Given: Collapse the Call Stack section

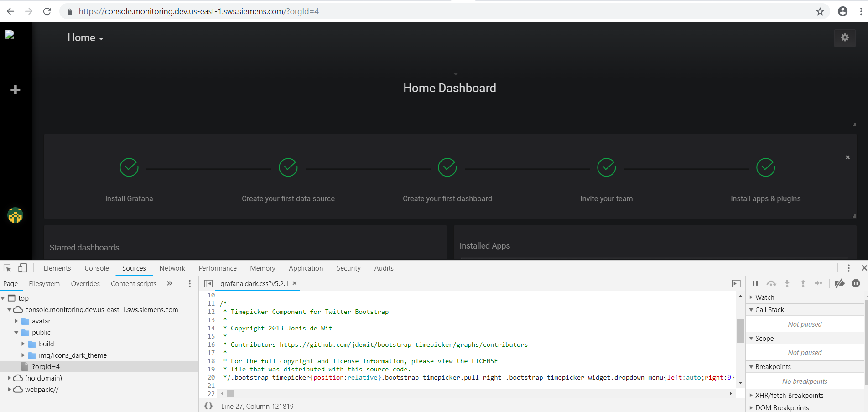Looking at the screenshot, I should point(752,309).
